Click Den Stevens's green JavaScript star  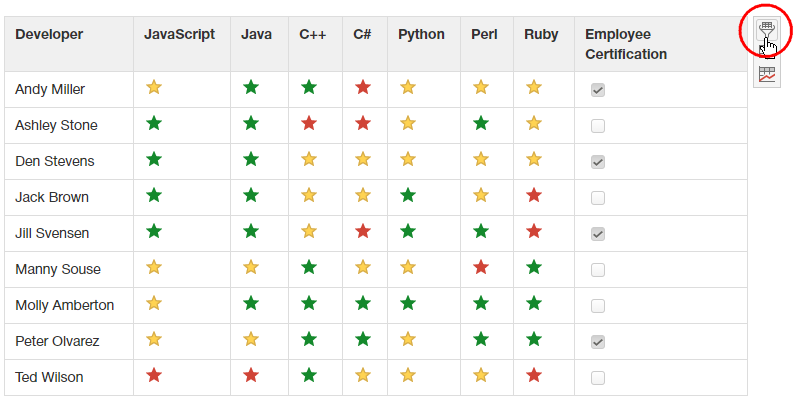coord(154,160)
